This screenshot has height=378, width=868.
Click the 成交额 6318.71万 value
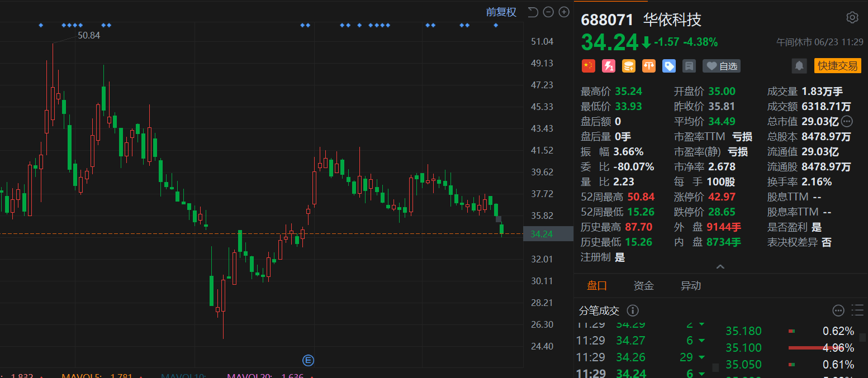pyautogui.click(x=826, y=107)
